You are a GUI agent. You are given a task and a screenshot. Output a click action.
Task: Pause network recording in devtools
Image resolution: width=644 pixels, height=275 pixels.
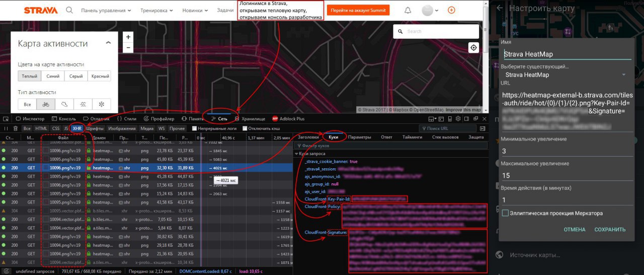6,128
